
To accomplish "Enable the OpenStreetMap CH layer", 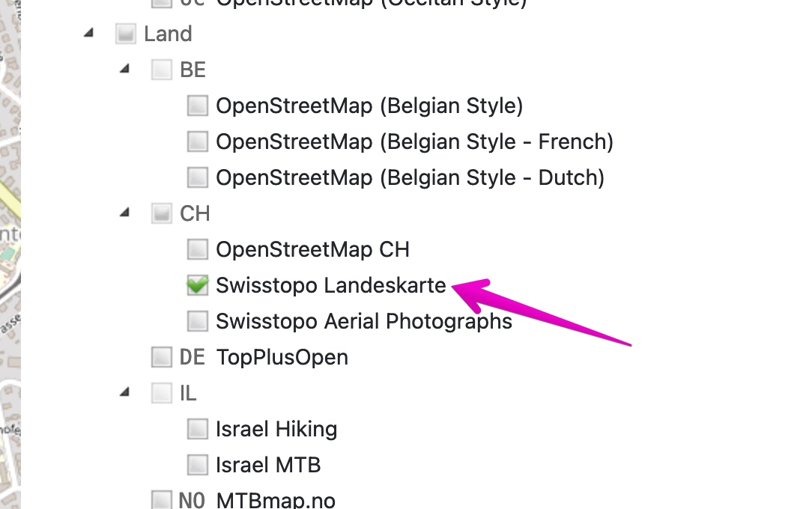I will [x=197, y=249].
